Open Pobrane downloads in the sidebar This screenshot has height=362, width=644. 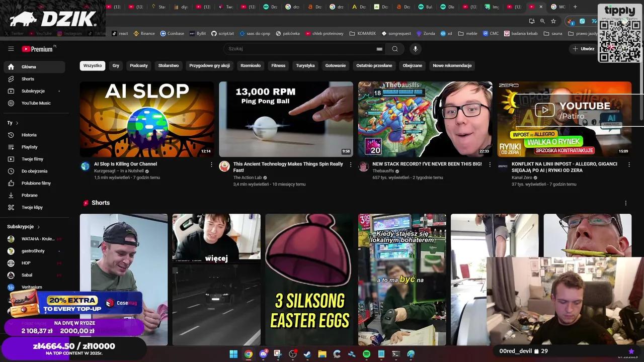pos(34,195)
